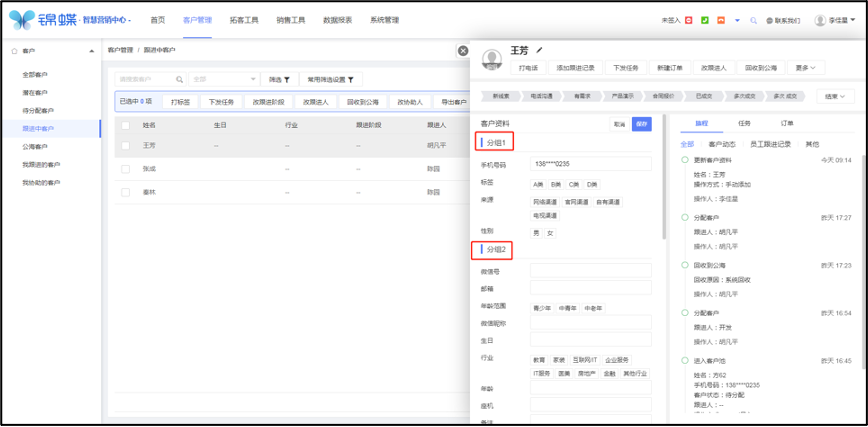Filter timeline by 客户动态

pyautogui.click(x=722, y=144)
